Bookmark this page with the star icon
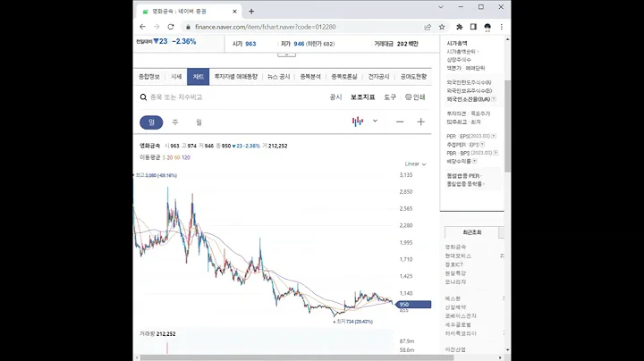The image size is (644, 361). click(442, 27)
